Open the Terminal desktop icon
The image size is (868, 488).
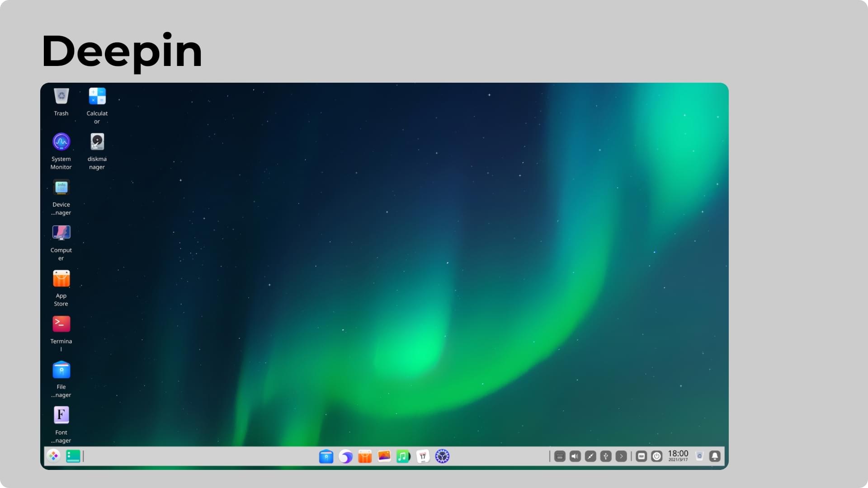pyautogui.click(x=61, y=324)
